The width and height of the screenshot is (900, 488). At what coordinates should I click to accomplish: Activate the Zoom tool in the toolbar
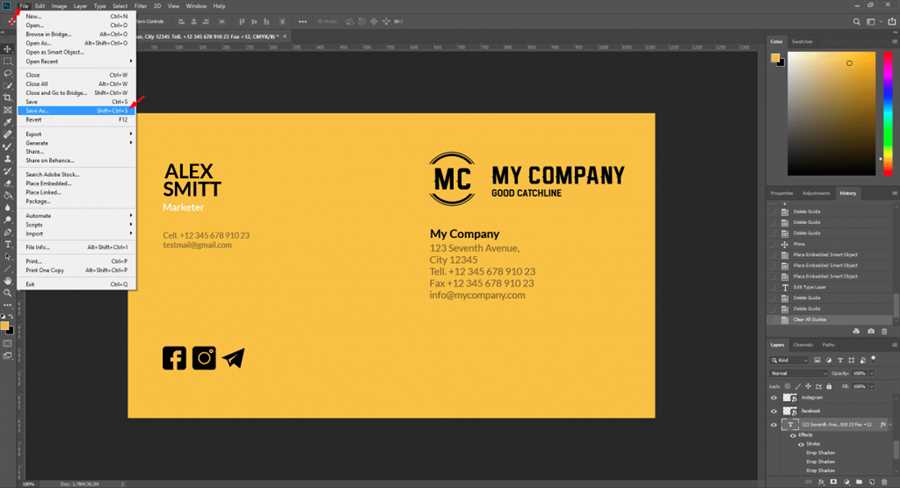[x=7, y=293]
